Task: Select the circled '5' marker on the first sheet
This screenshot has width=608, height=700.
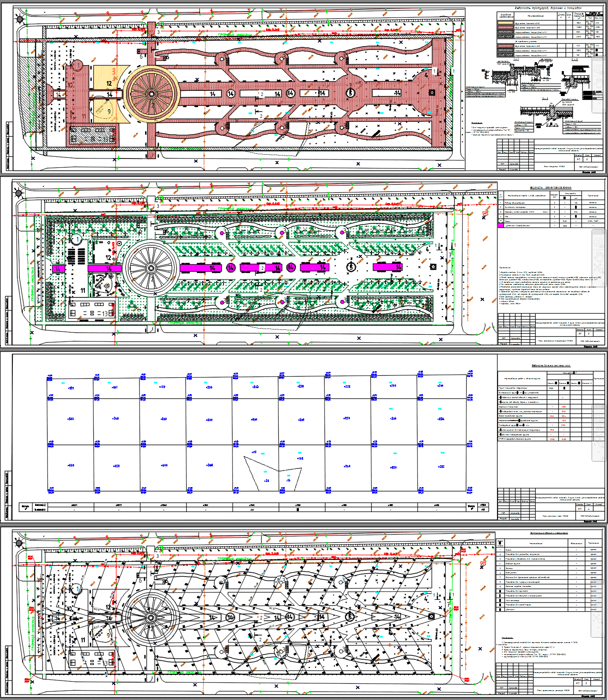Action: (x=351, y=93)
